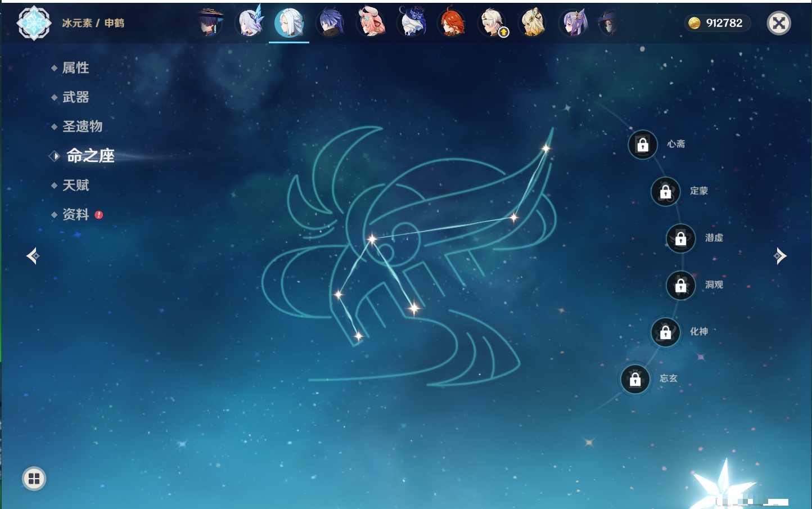The height and width of the screenshot is (509, 812).
Task: Close the character screen with X button
Action: coord(779,23)
